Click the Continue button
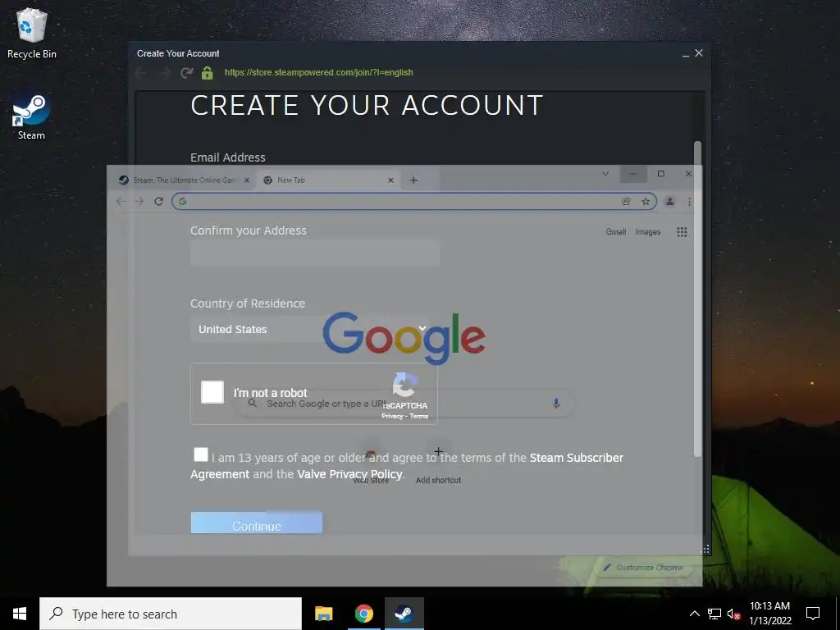 coord(257,523)
